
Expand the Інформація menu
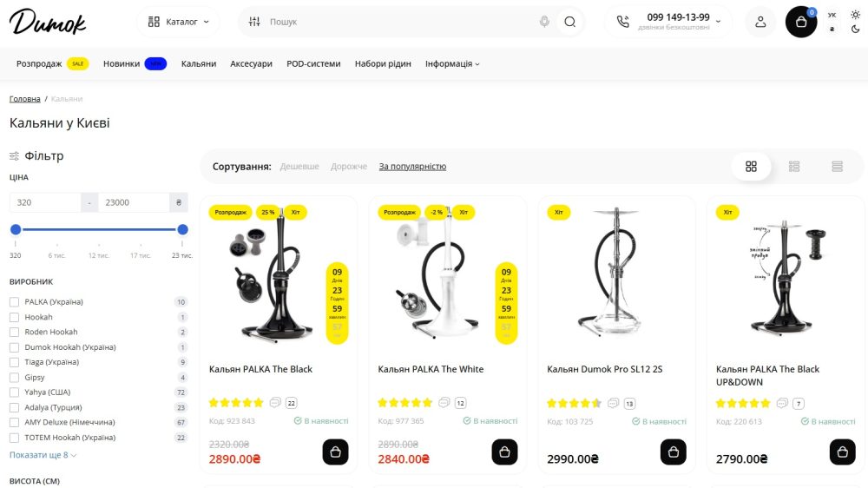452,63
